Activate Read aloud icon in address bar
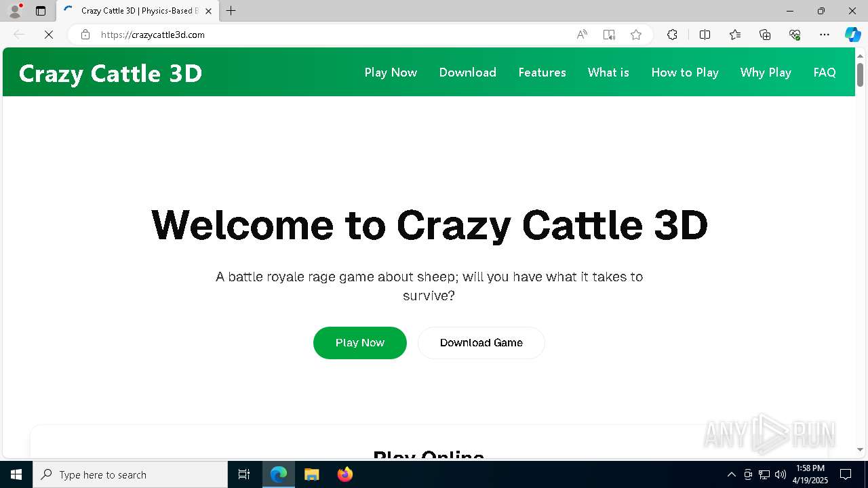Image resolution: width=868 pixels, height=488 pixels. click(582, 35)
